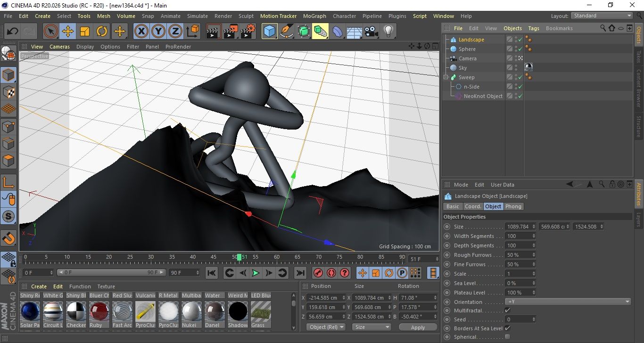
Task: Add a Camera object from toolbar
Action: tap(371, 32)
